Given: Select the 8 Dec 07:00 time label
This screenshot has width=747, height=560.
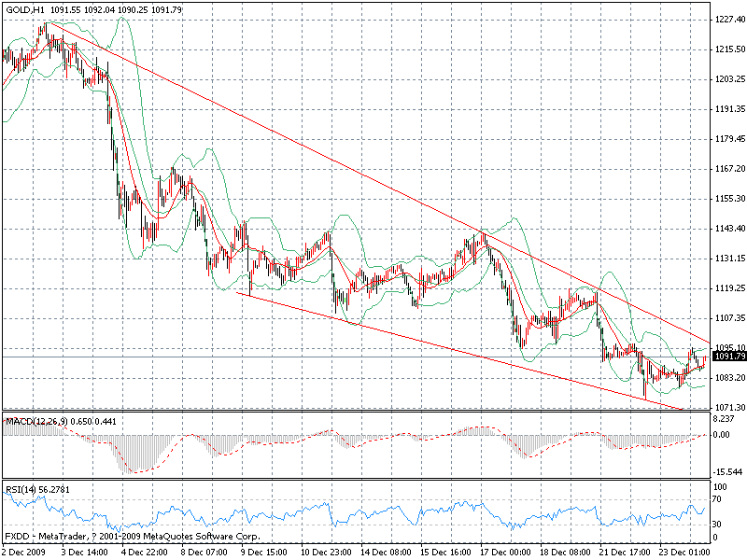Looking at the screenshot, I should pyautogui.click(x=204, y=553).
